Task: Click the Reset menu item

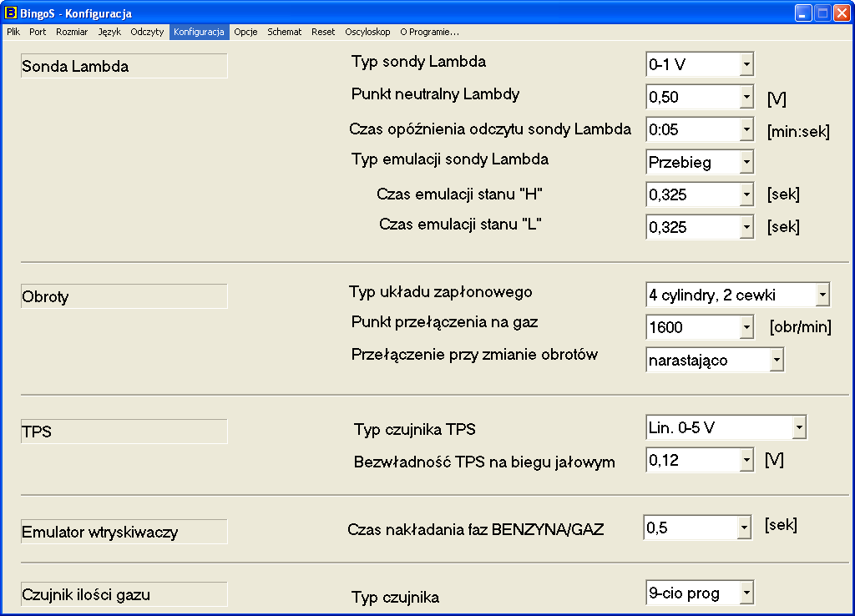Action: (323, 32)
